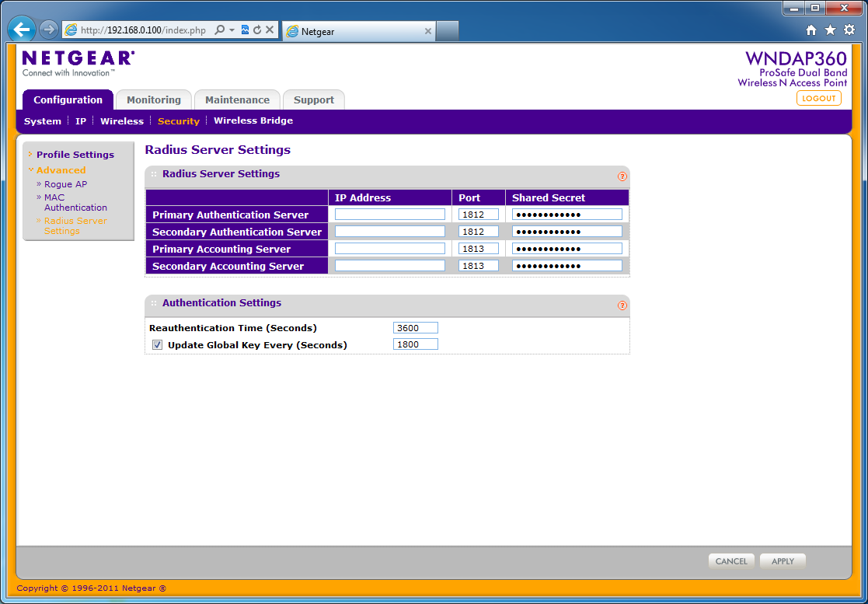The image size is (868, 604).
Task: Click the Copyright 1996-2011 Netgear footer text
Action: pyautogui.click(x=92, y=588)
